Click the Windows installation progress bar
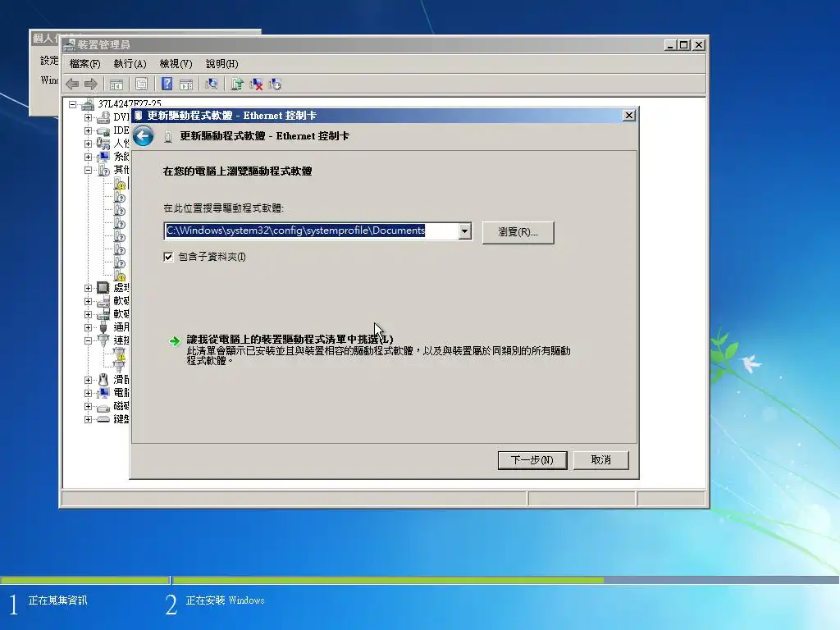Image resolution: width=840 pixels, height=630 pixels. [419, 580]
